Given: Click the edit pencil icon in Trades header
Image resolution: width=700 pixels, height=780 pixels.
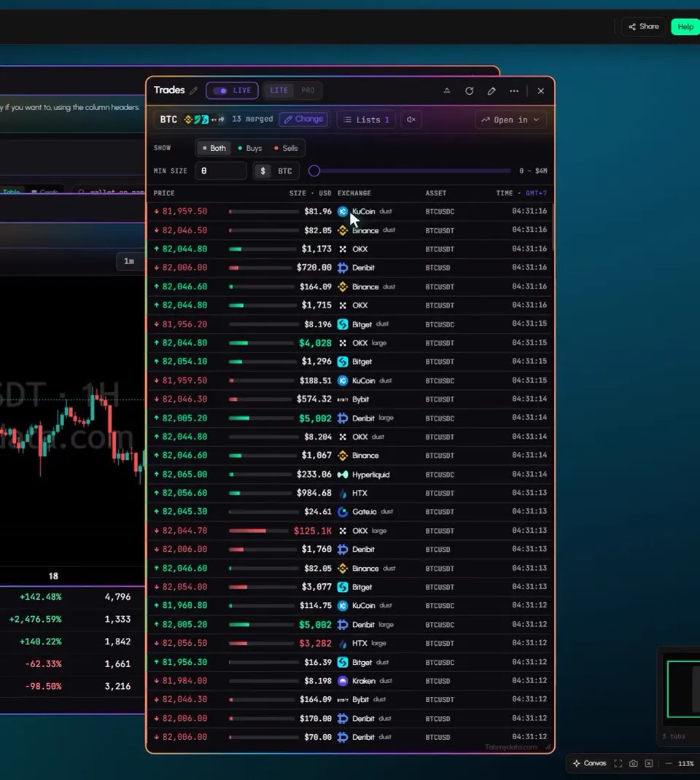Looking at the screenshot, I should click(491, 91).
